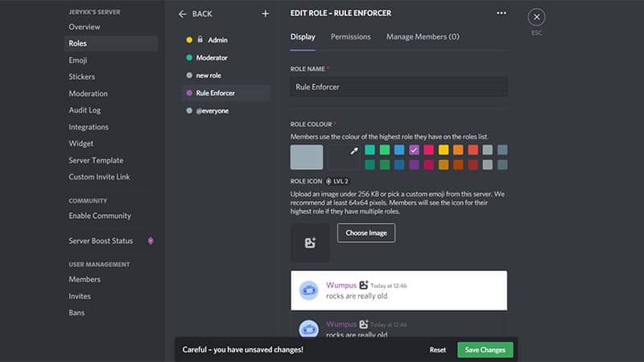Viewport: 644px width, 362px height.
Task: Click Wumpus avatar in light preview
Action: [x=309, y=290]
